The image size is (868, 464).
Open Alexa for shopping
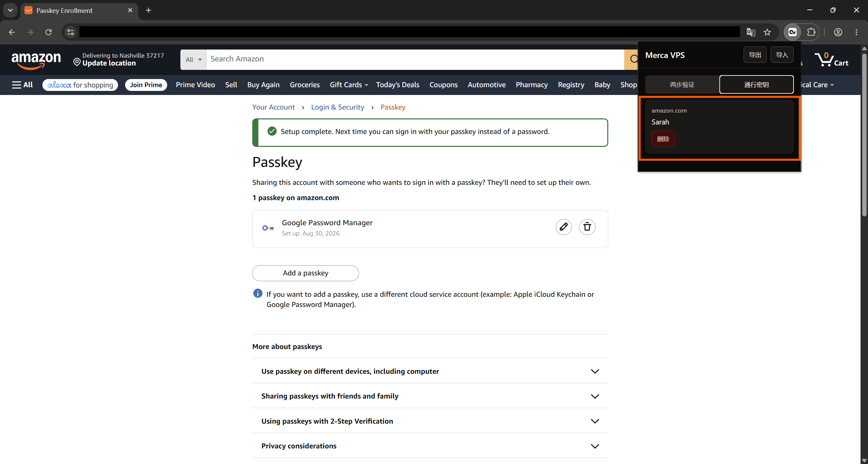coord(80,85)
